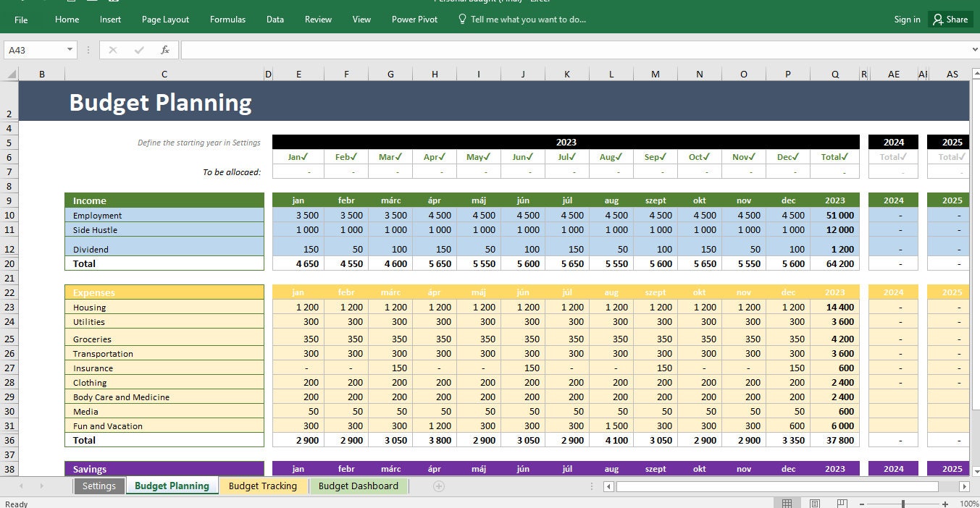The width and height of the screenshot is (980, 508).
Task: Switch to the Budget Dashboard sheet tab
Action: point(359,486)
